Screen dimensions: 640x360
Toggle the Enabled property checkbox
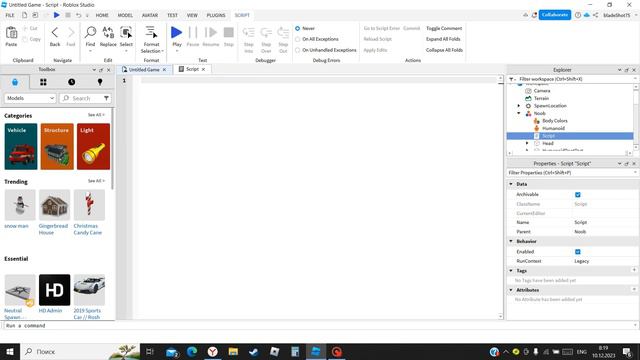click(x=578, y=252)
